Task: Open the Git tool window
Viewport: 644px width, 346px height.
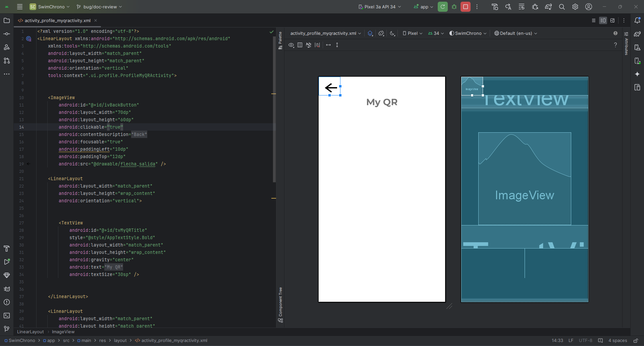Action: pyautogui.click(x=7, y=329)
